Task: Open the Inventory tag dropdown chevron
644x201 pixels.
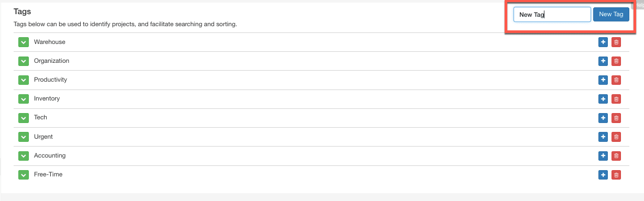Action: [x=23, y=99]
